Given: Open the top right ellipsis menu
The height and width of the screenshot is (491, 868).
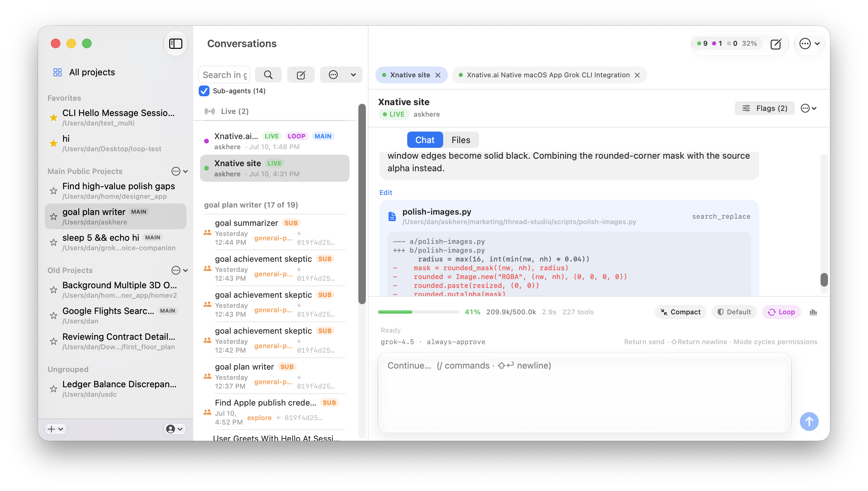Looking at the screenshot, I should pos(809,43).
